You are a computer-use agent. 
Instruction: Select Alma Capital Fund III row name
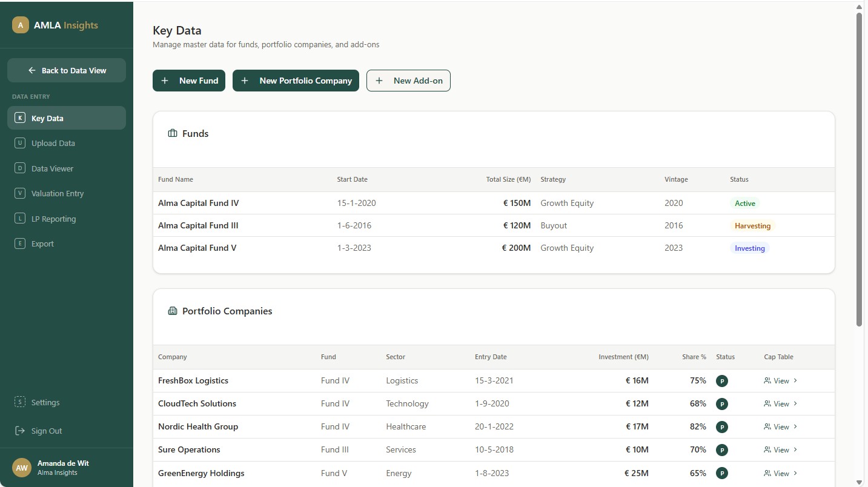198,225
